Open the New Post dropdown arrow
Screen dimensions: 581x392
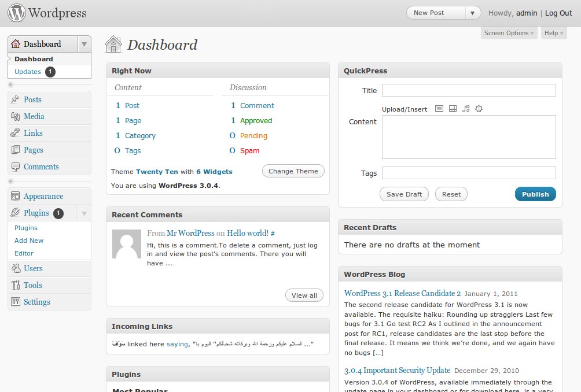[x=472, y=13]
